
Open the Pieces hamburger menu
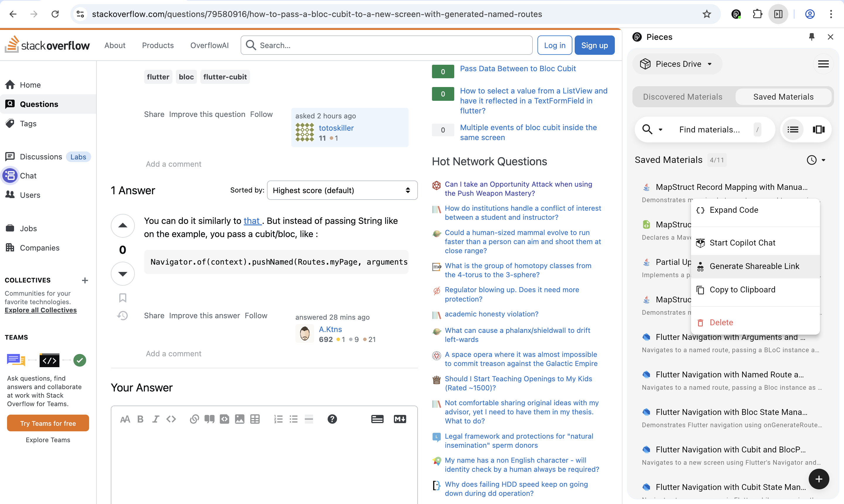[823, 64]
